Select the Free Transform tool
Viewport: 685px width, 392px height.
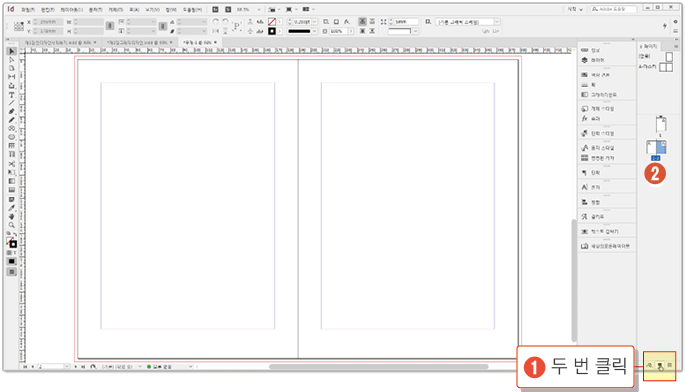(x=12, y=173)
